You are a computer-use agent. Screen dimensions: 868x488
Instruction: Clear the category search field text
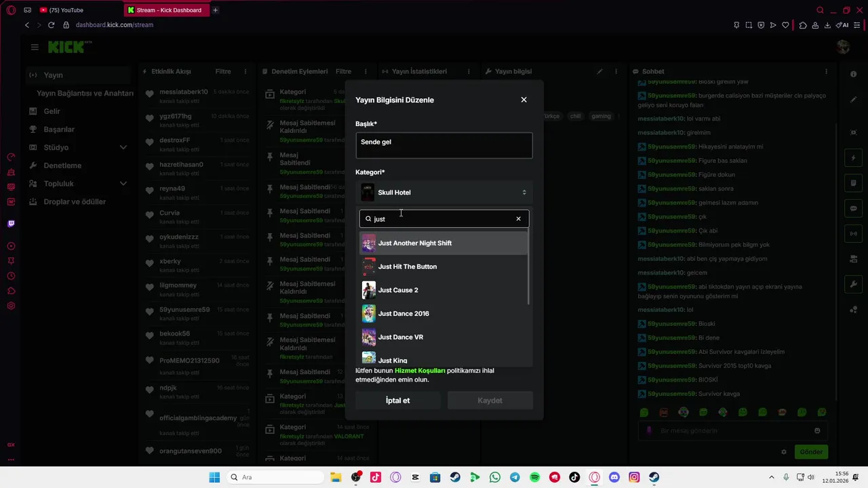coord(519,219)
